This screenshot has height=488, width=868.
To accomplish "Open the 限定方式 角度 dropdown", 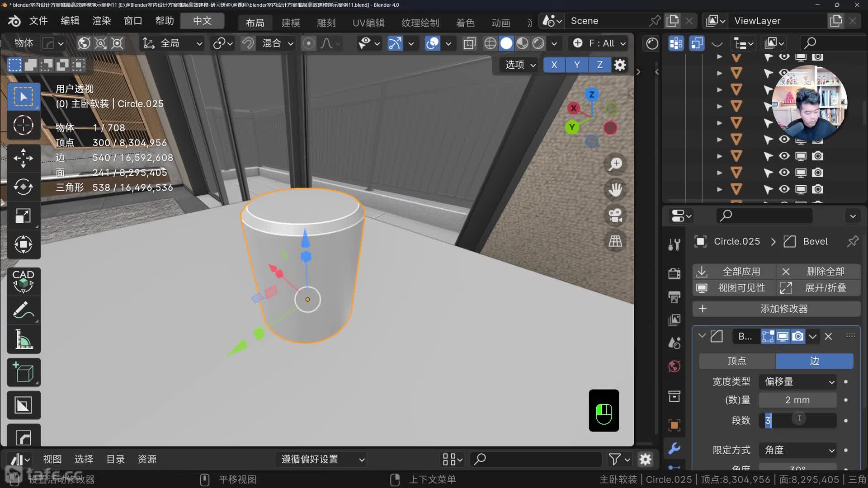I will (797, 450).
